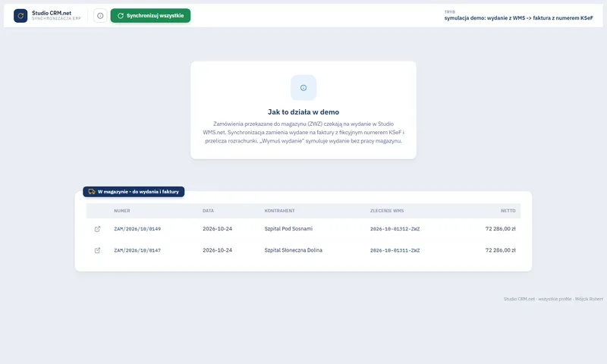607x364 pixels.
Task: Click contractor Szpital Słoneczna Dolina
Action: click(x=294, y=250)
